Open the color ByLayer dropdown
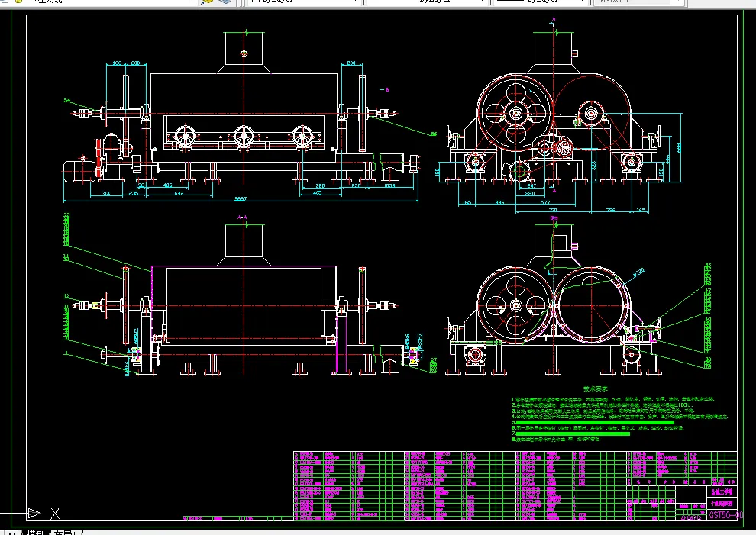This screenshot has width=756, height=535. tap(305, 2)
